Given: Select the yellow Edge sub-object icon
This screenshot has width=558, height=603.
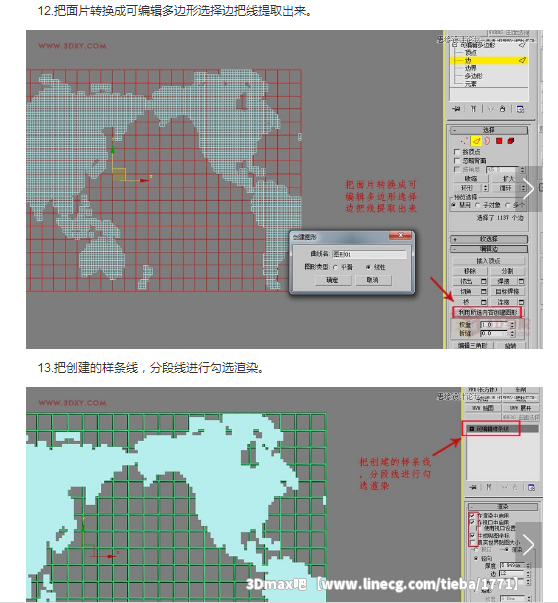Looking at the screenshot, I should [476, 141].
